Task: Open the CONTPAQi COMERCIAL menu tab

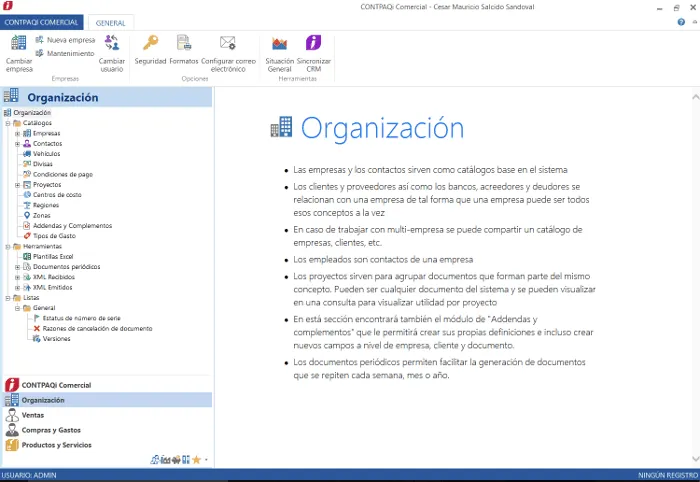Action: coord(41,21)
